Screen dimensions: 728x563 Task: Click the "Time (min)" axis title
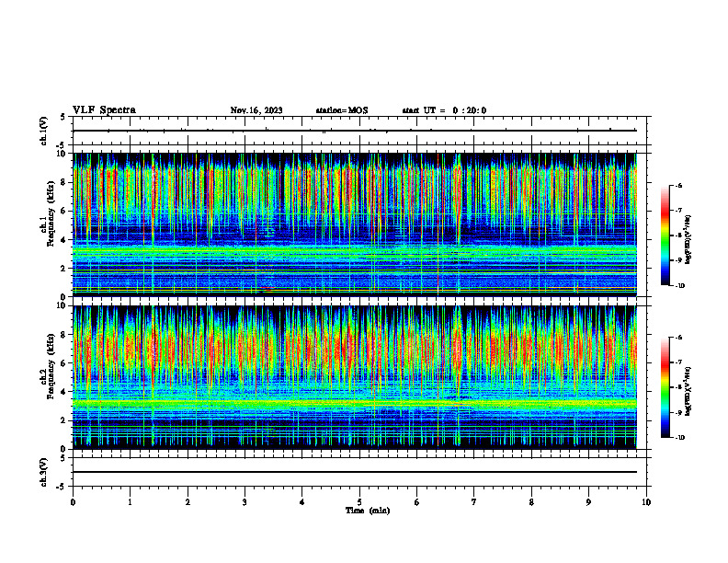[x=368, y=511]
